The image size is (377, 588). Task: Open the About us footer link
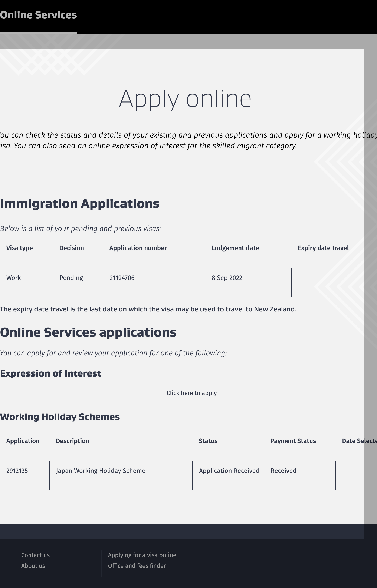click(x=33, y=565)
